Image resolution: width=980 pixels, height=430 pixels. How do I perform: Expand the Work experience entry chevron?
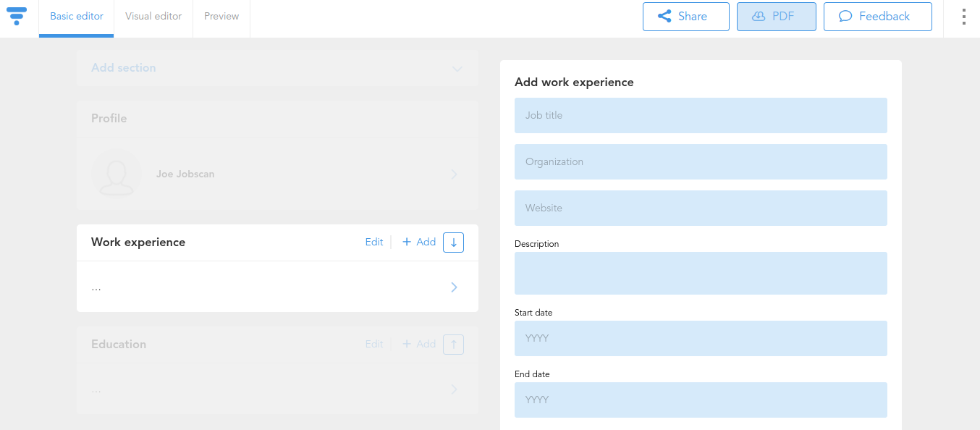coord(455,287)
